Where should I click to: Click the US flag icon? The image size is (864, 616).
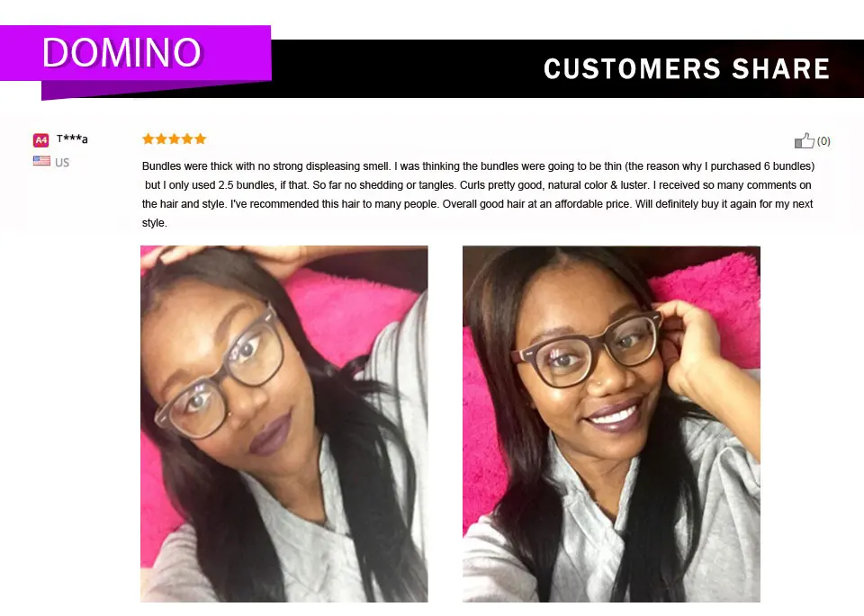click(41, 161)
